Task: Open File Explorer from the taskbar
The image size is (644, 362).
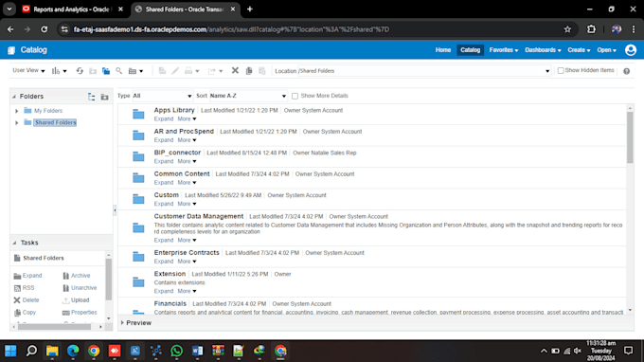Action: tap(52, 351)
